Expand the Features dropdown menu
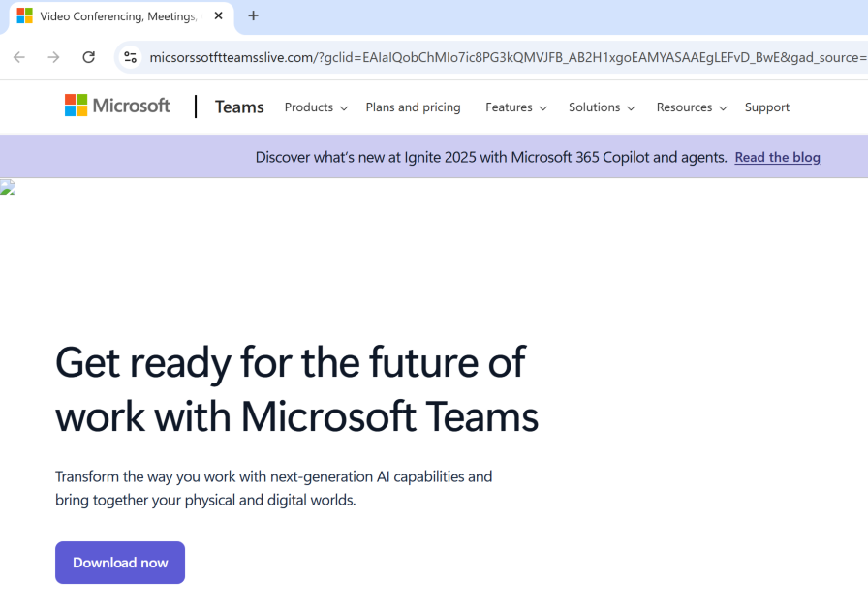This screenshot has width=868, height=612. (x=515, y=107)
